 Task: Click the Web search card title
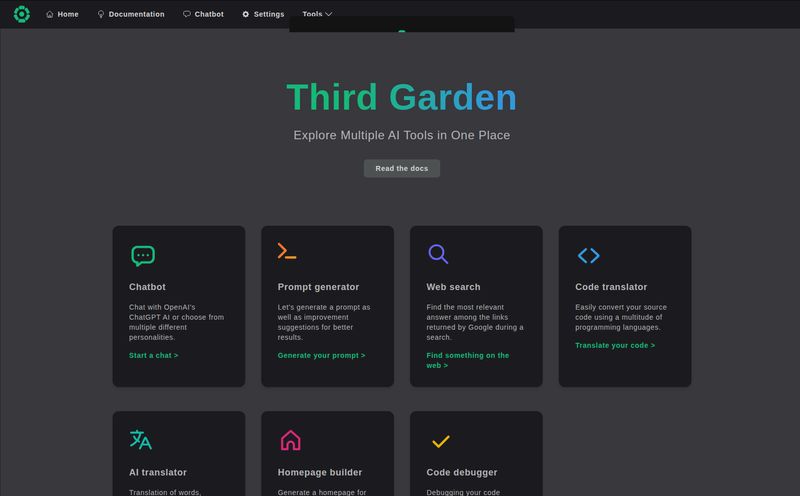[x=453, y=287]
